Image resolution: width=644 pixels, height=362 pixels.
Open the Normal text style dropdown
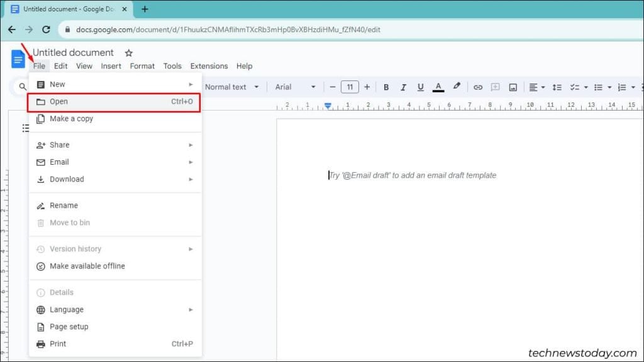[x=231, y=87]
